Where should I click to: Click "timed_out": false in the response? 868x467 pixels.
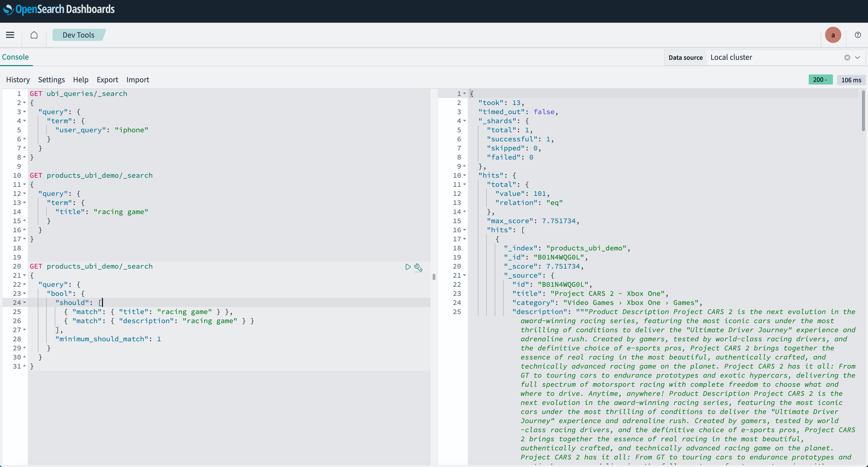click(x=518, y=112)
